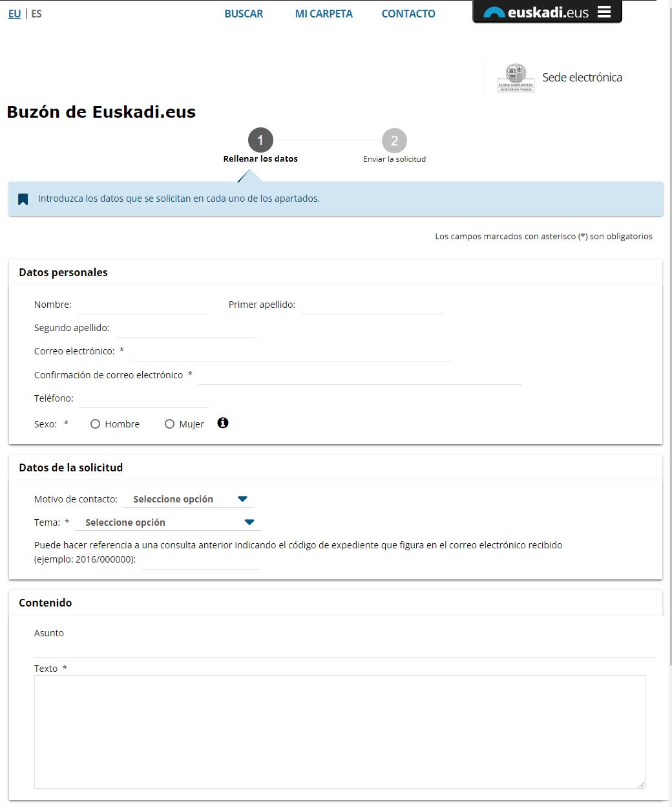Image resolution: width=672 pixels, height=807 pixels.
Task: Switch language to EU
Action: point(14,14)
